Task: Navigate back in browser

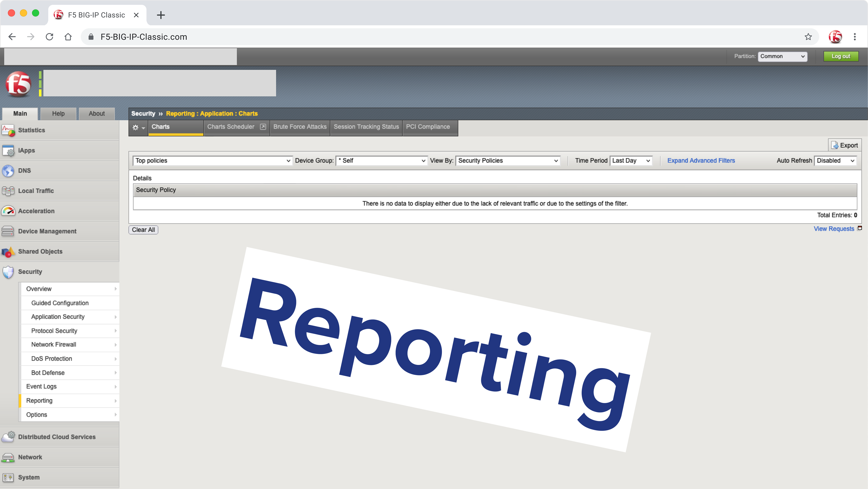Action: pos(12,37)
